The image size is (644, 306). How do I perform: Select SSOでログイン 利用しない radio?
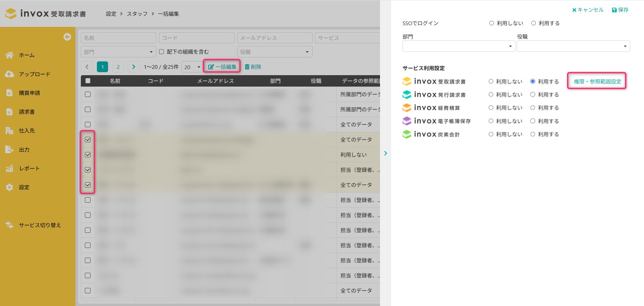tap(491, 23)
